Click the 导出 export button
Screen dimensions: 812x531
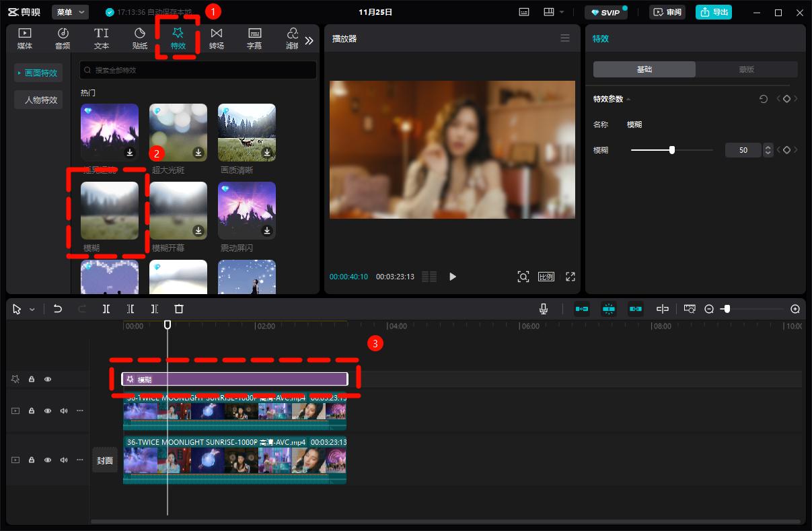[x=713, y=12]
